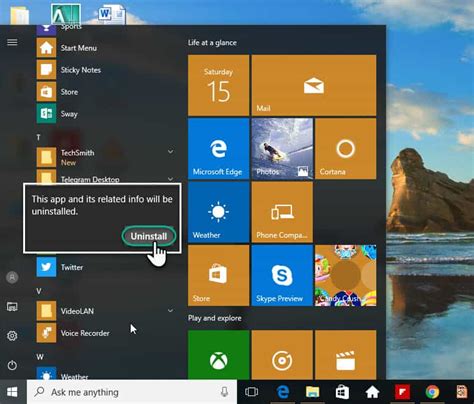Open Store from the taskbar
This screenshot has width=474, height=404.
(x=342, y=392)
